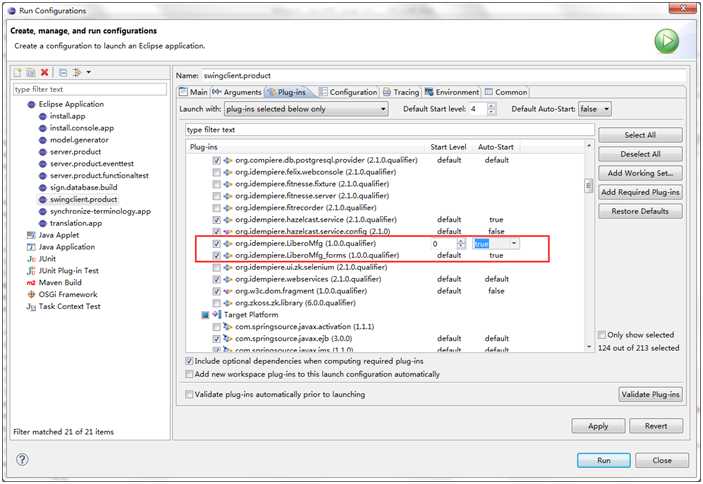Click the org.idempiere.webservices plug-in icon
Image resolution: width=703 pixels, height=484 pixels.
pyautogui.click(x=228, y=279)
